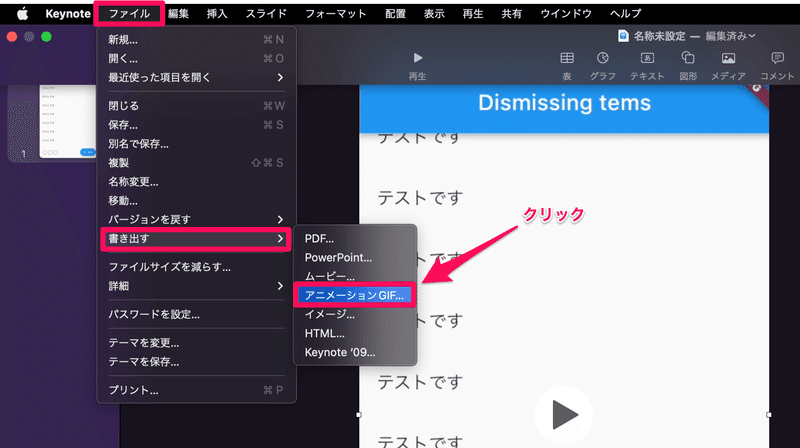Click the large play button on slide video
Viewport: 800px width, 448px height.
[564, 414]
